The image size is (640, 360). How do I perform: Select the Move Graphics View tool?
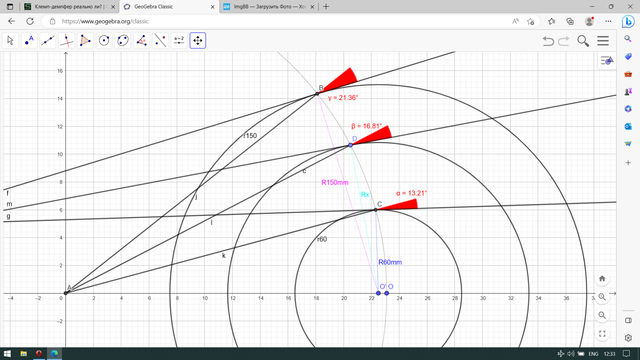coord(198,40)
